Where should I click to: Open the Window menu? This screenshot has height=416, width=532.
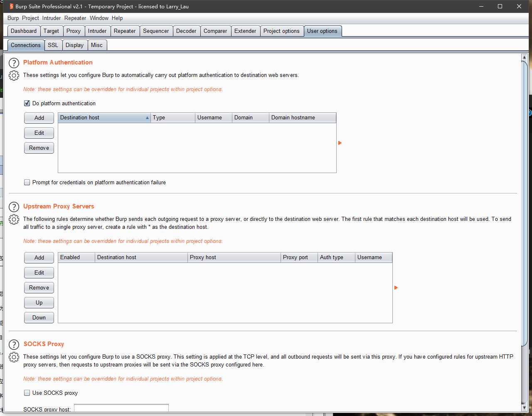pyautogui.click(x=99, y=18)
